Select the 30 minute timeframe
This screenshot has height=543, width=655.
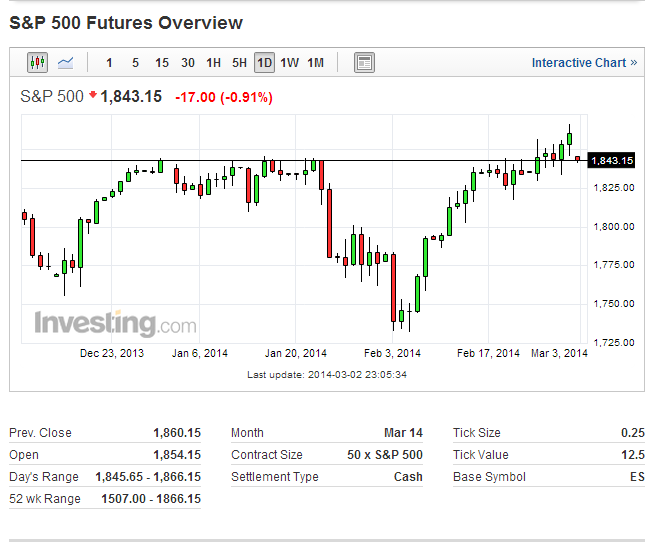(188, 63)
